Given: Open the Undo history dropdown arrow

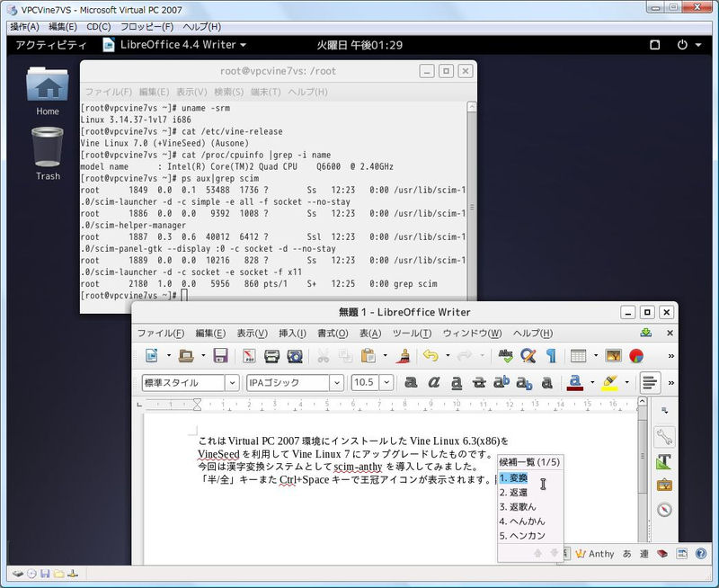Looking at the screenshot, I should 448,355.
